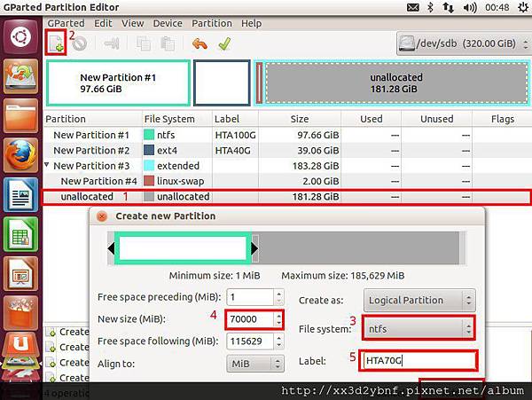Screen dimensions: 532x400
Task: Click the Flags column header
Action: [502, 119]
